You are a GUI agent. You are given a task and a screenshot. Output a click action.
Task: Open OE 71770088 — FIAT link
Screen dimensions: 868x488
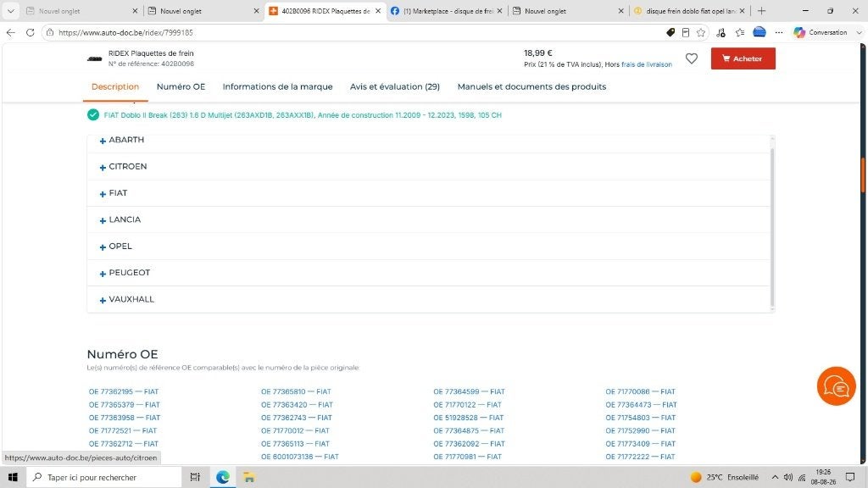641,391
